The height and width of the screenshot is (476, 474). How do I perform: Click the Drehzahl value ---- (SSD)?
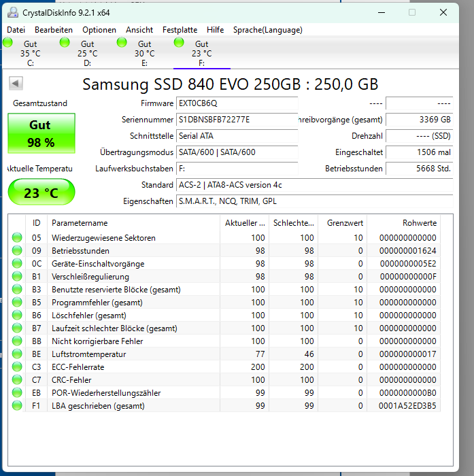tap(420, 136)
